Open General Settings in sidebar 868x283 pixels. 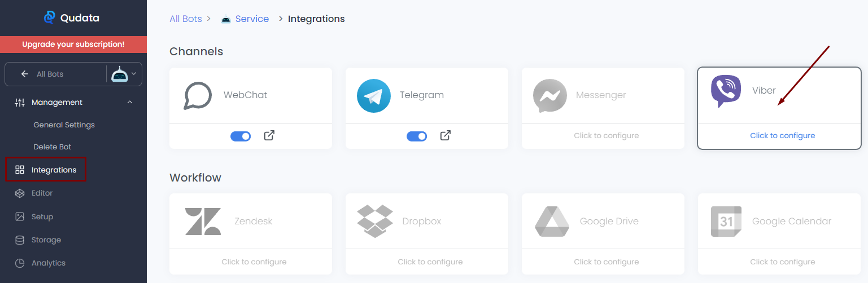tap(64, 125)
